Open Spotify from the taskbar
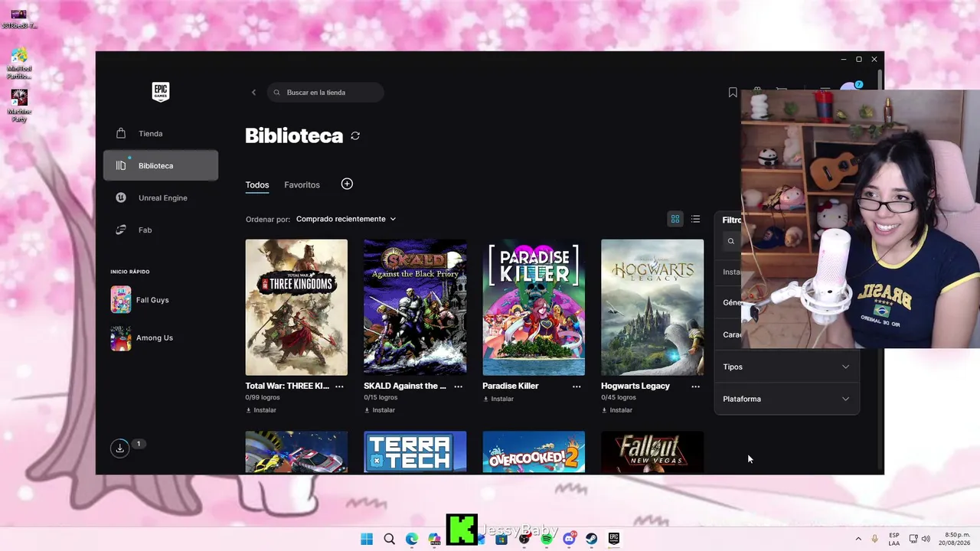Image resolution: width=980 pixels, height=551 pixels. pos(547,539)
